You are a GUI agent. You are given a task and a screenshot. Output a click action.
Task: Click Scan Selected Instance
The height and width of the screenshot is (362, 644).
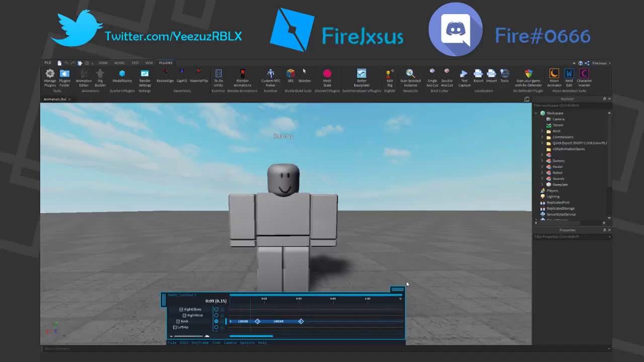tap(410, 78)
